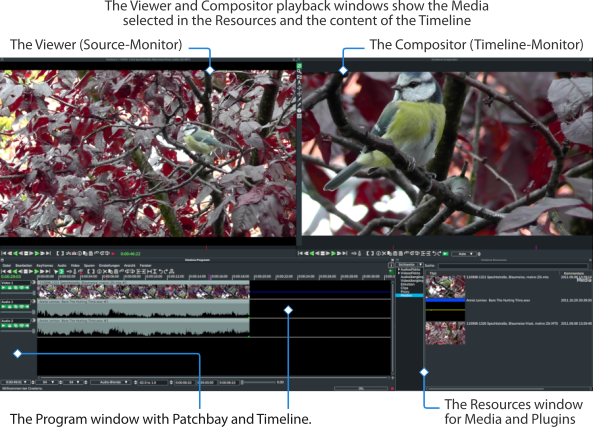Open the Spuren menu

pyautogui.click(x=89, y=266)
